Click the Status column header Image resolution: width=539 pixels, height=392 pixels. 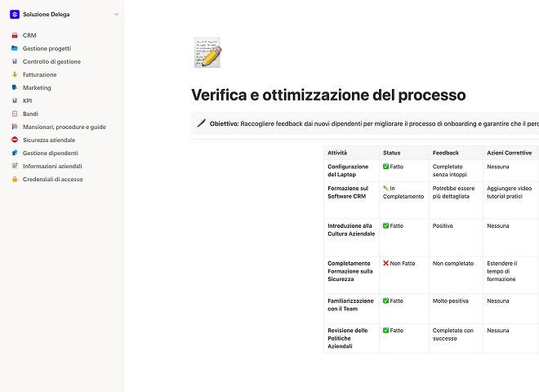[404, 153]
